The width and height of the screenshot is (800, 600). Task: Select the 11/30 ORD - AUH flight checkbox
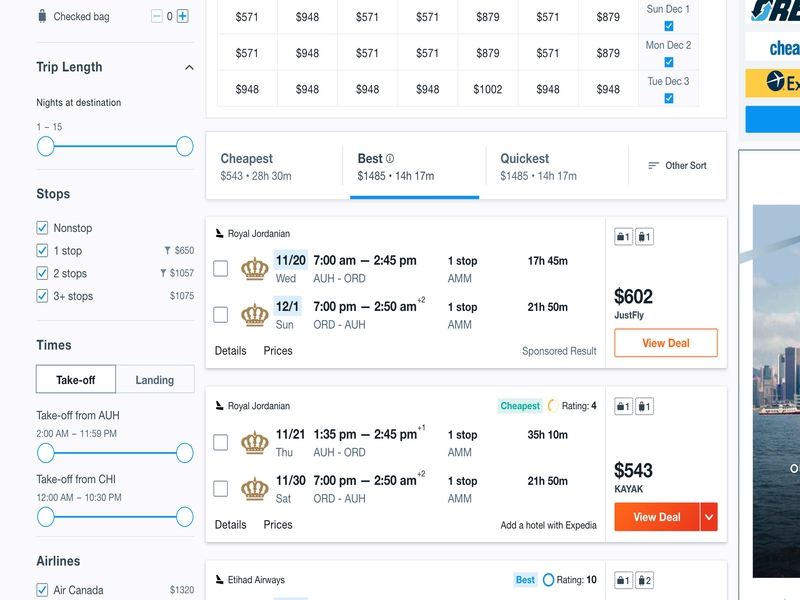(220, 488)
